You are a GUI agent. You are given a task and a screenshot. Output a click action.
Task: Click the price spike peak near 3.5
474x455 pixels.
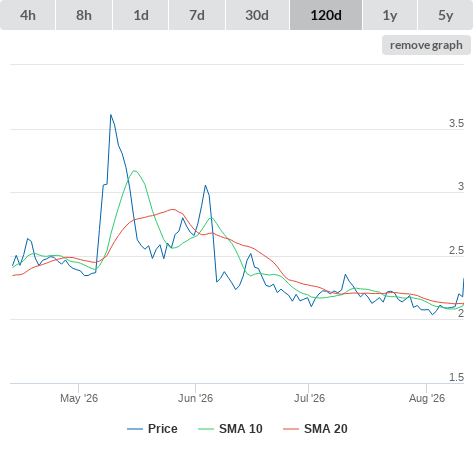(x=111, y=115)
